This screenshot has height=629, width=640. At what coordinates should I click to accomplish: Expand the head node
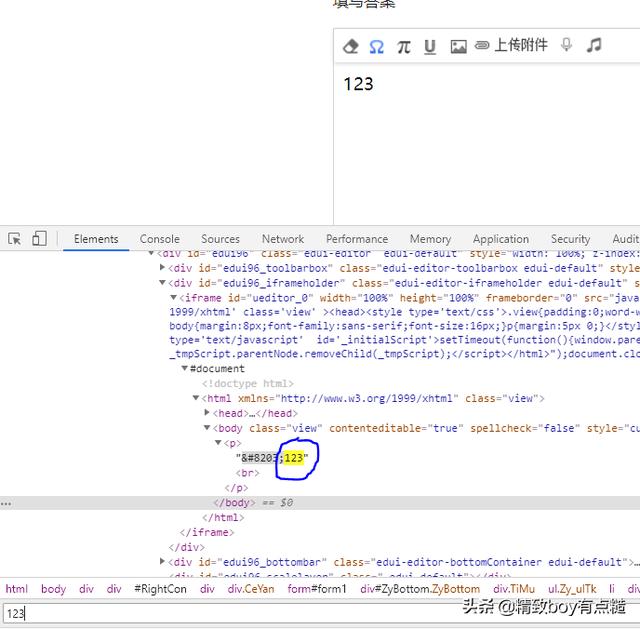tap(207, 413)
